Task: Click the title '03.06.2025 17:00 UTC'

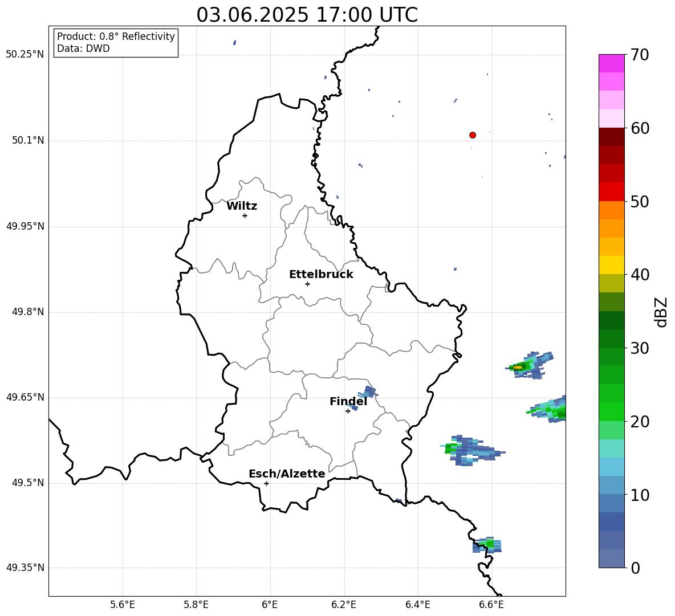Action: point(307,15)
